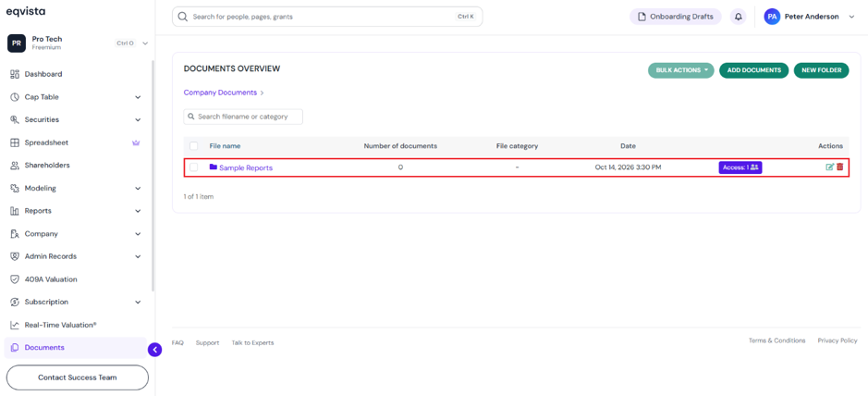
Task: Click the Search filename or category field
Action: pyautogui.click(x=243, y=117)
